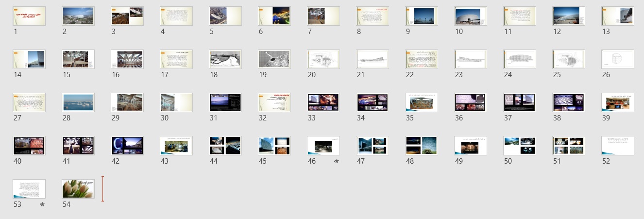Image resolution: width=644 pixels, height=219 pixels.
Task: Select slide 46 thumbnail with night photo
Action: click(323, 146)
